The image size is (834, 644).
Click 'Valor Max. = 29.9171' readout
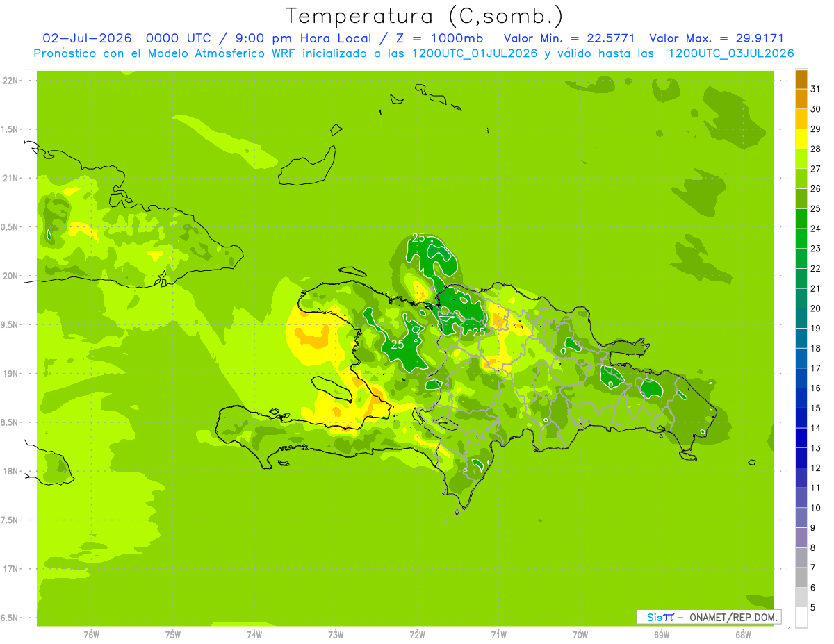(x=717, y=38)
